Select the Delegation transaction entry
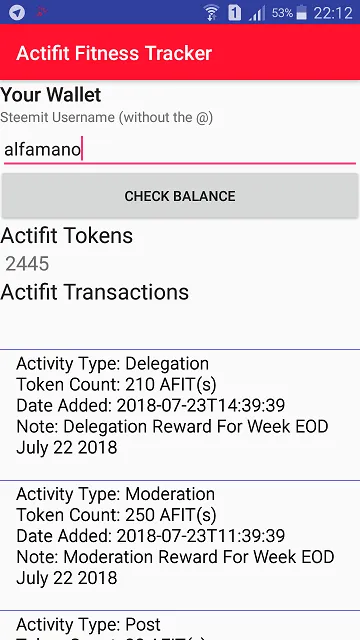Screen dimensions: 360x640 pos(180,415)
